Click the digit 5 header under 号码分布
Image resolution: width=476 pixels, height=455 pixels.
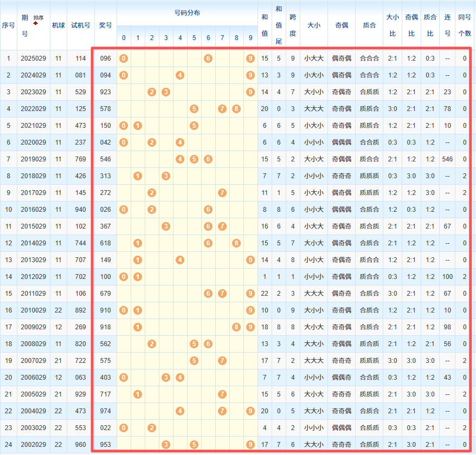(194, 38)
